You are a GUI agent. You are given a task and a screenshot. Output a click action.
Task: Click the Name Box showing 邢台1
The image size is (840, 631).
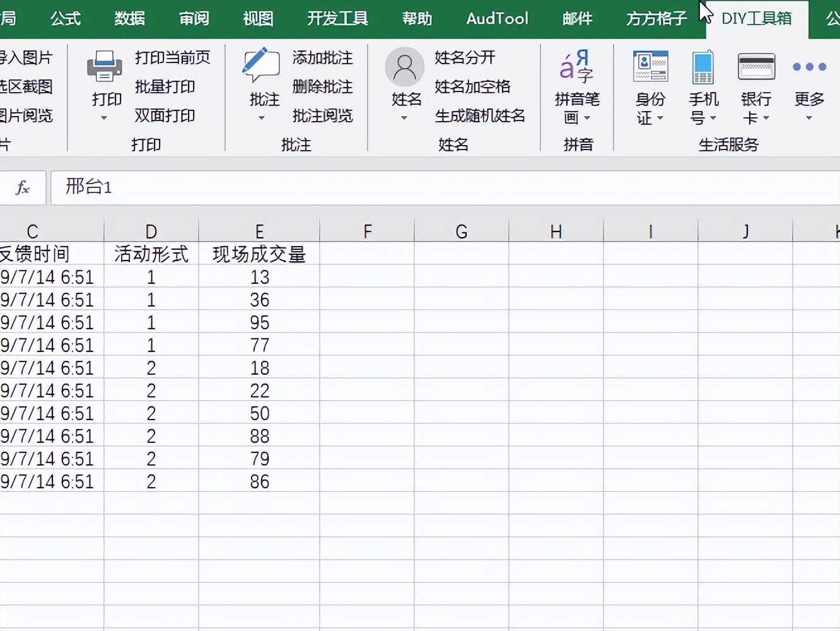point(88,187)
